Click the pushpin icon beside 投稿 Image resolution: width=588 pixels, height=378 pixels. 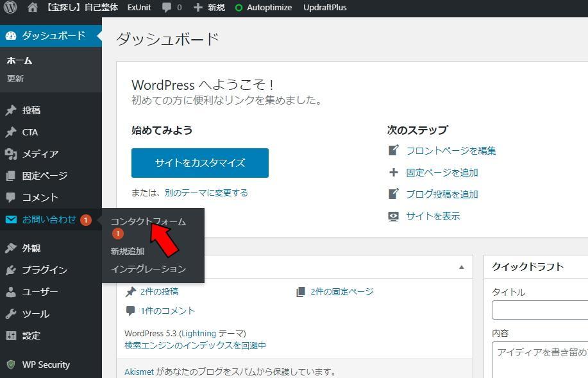point(11,110)
